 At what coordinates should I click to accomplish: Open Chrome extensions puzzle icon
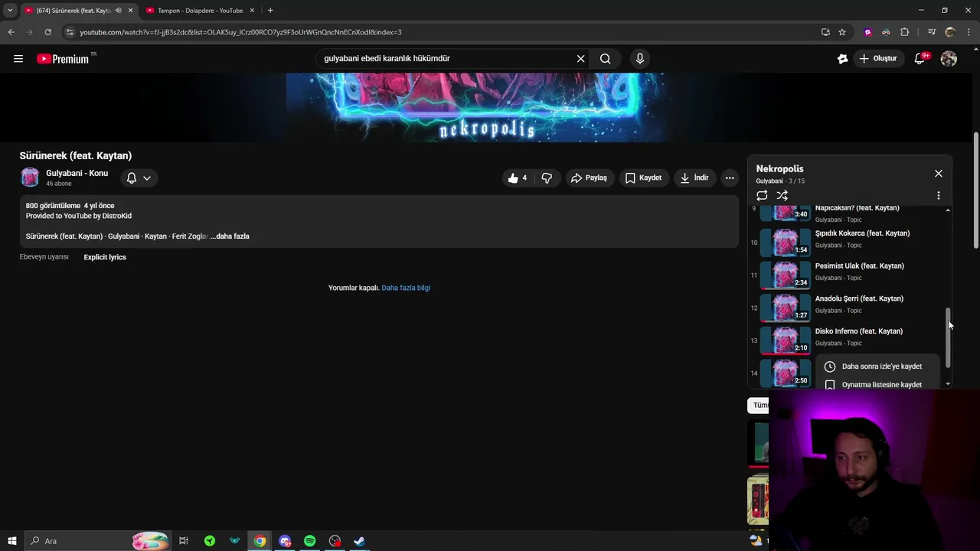(x=904, y=32)
